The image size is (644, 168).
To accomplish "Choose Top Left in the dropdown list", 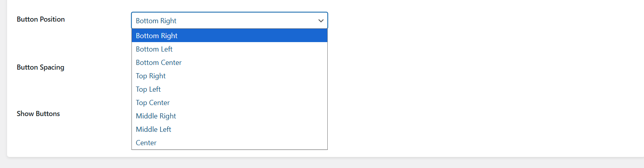I will pos(148,89).
